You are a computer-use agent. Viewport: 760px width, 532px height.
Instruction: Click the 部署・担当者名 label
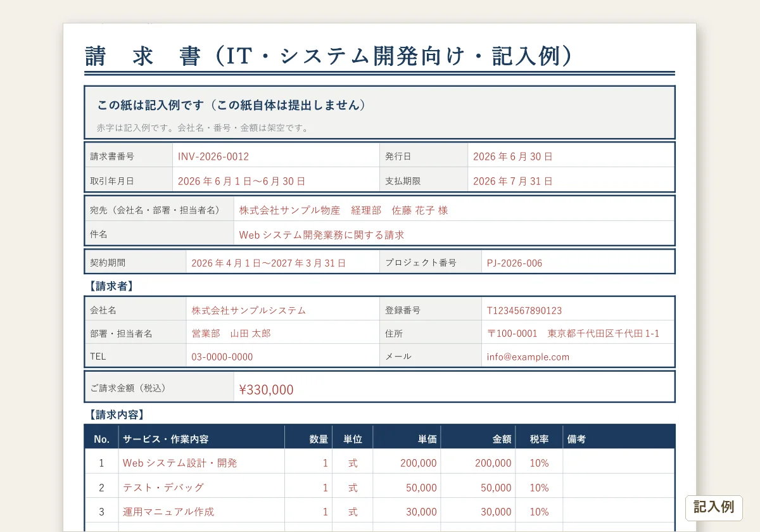coord(121,333)
